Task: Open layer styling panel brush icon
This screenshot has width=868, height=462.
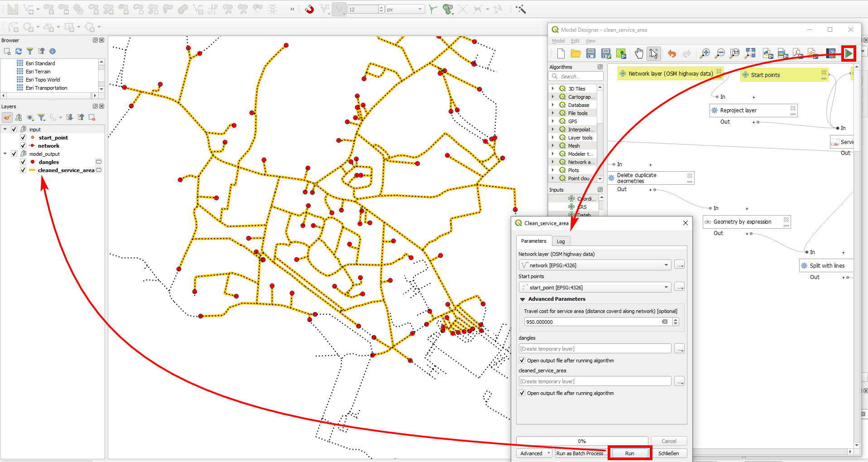Action: click(7, 117)
